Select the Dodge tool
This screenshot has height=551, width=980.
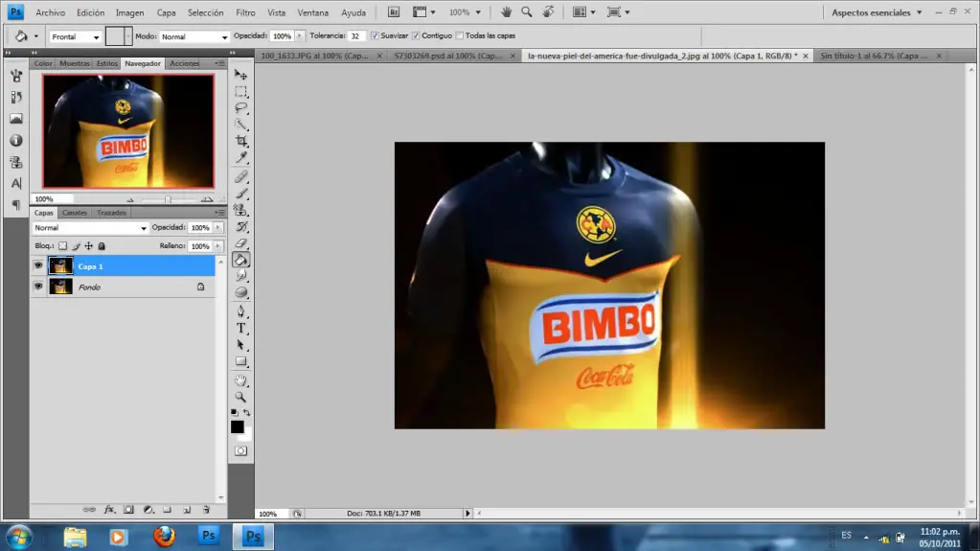pyautogui.click(x=240, y=292)
